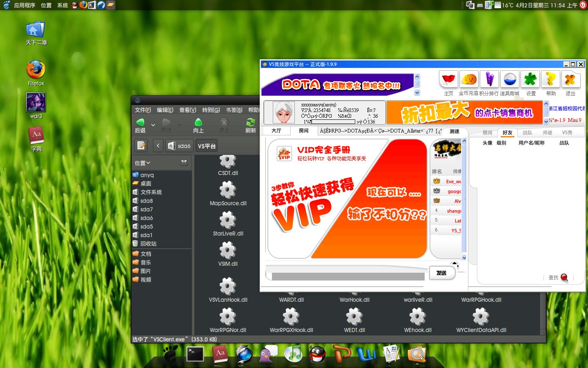Open the 应用程序 applications menu

point(24,5)
